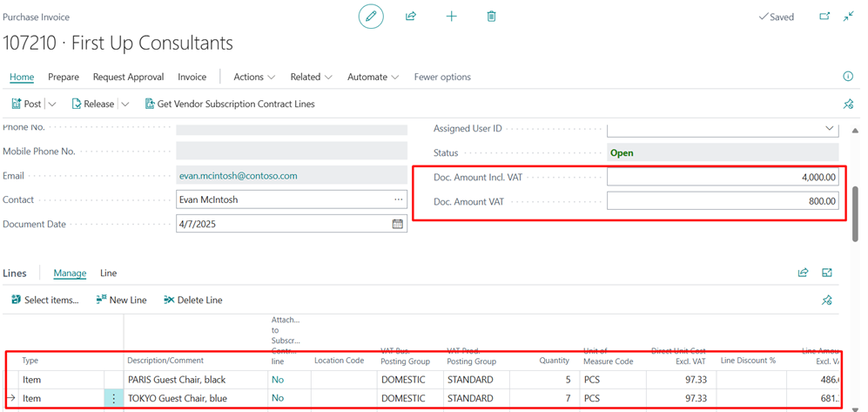Release the invoice
868x412 pixels.
pyautogui.click(x=93, y=105)
